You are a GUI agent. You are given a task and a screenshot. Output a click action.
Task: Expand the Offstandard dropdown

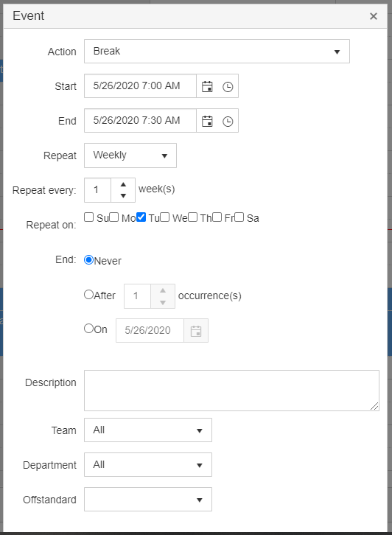(148, 499)
